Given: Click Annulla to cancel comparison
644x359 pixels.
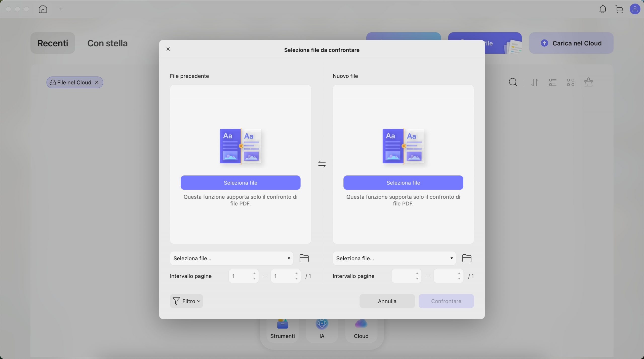Looking at the screenshot, I should pos(387,301).
